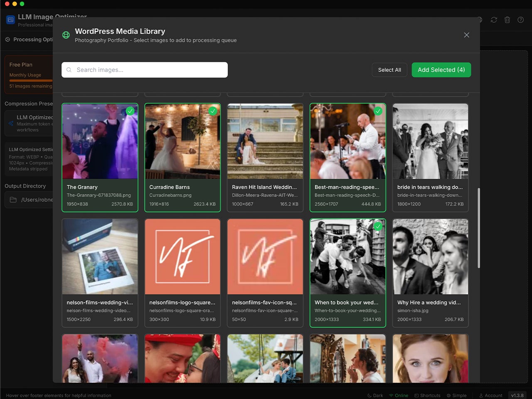Click LLM Optimized Settings summary box

click(29, 159)
